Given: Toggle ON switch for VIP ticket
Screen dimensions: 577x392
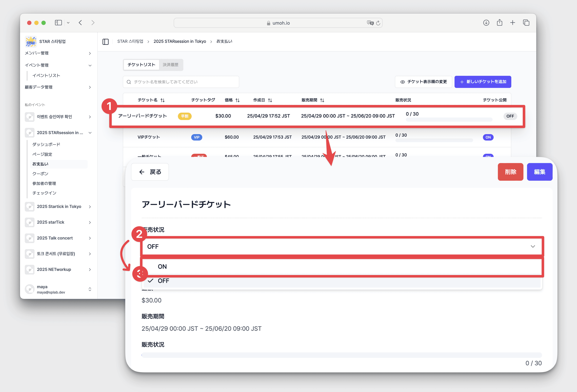Looking at the screenshot, I should click(488, 137).
